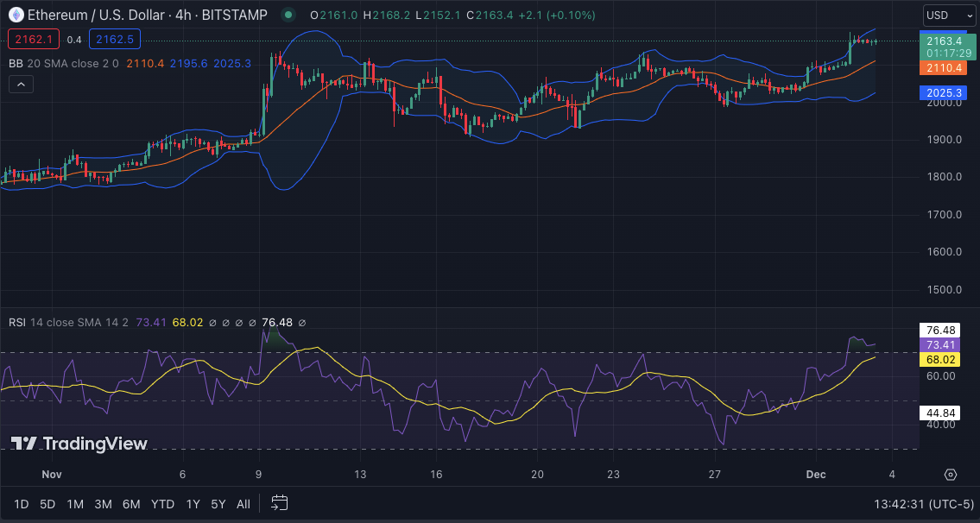The image size is (980, 523).
Task: Click the green market status dot
Action: pyautogui.click(x=288, y=15)
